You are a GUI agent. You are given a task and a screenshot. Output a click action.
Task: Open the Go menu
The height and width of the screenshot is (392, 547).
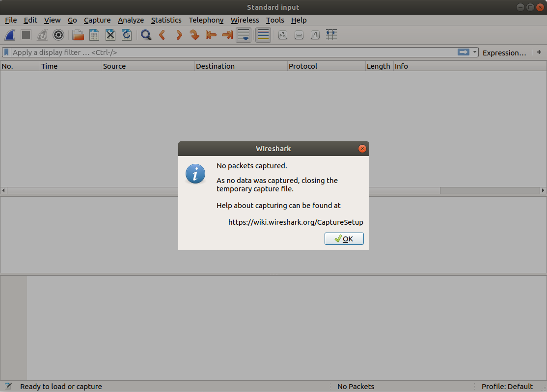tap(72, 20)
